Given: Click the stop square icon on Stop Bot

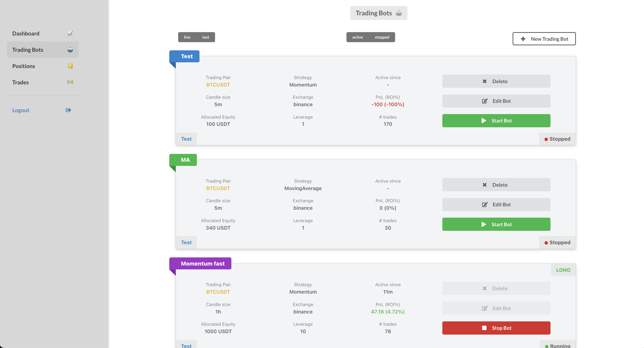Looking at the screenshot, I should 484,328.
